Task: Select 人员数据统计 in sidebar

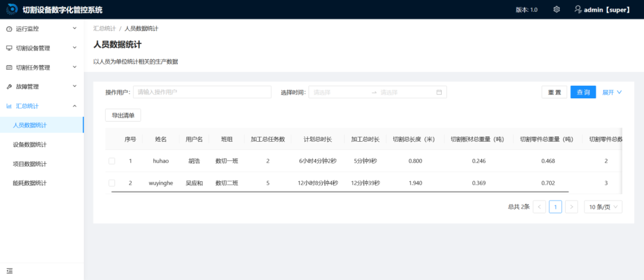Action: (42, 125)
